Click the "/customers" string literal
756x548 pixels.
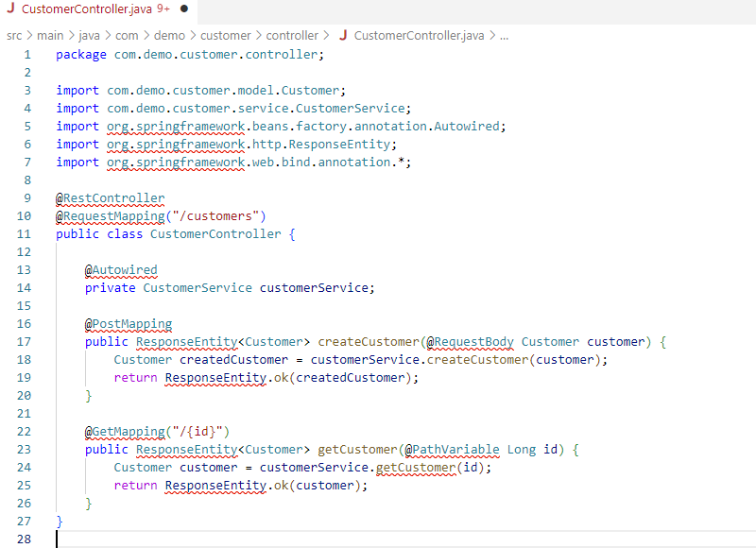pos(216,216)
